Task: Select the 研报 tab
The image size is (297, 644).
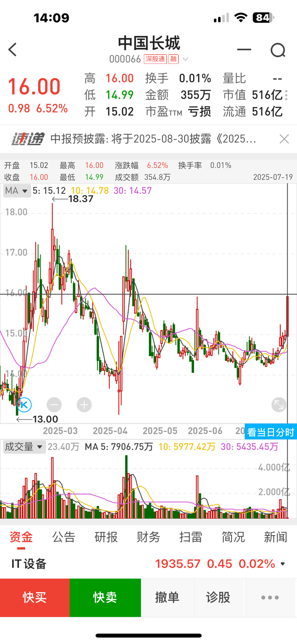Action: (x=106, y=537)
